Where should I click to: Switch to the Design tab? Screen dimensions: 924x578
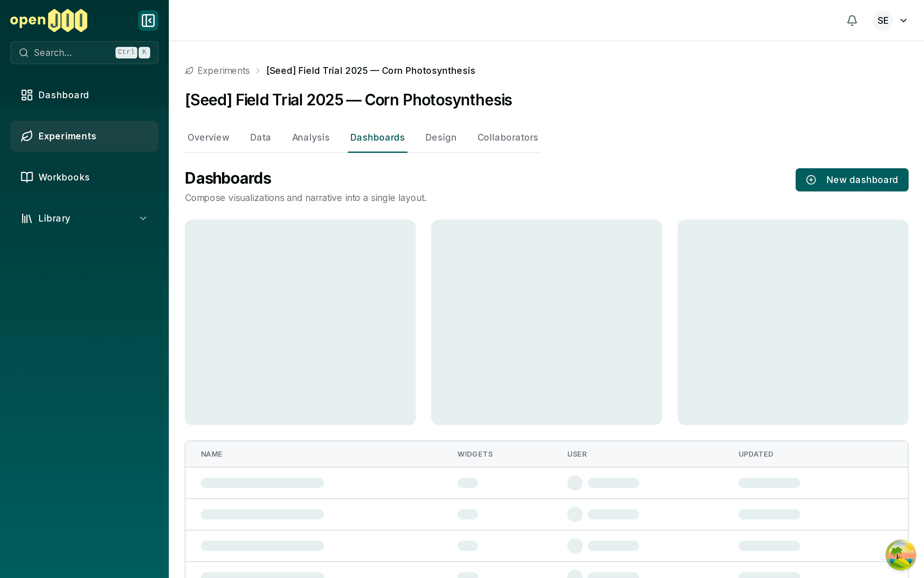tap(441, 138)
